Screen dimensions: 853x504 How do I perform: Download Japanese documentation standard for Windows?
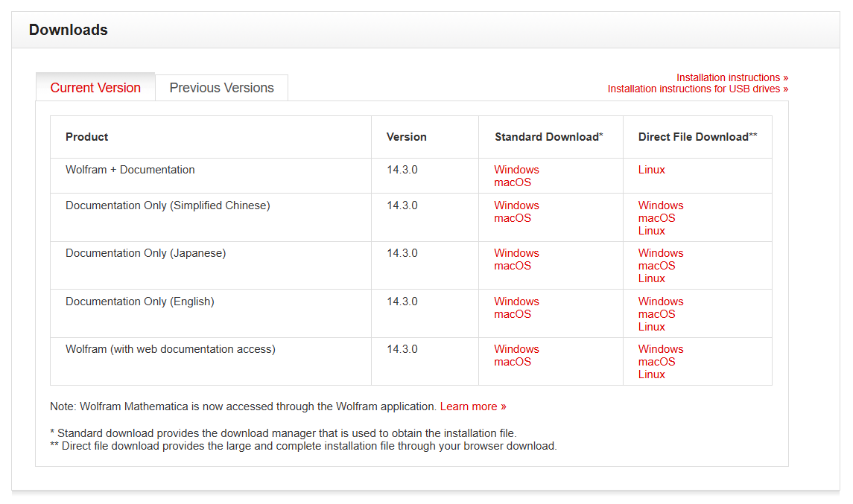516,253
